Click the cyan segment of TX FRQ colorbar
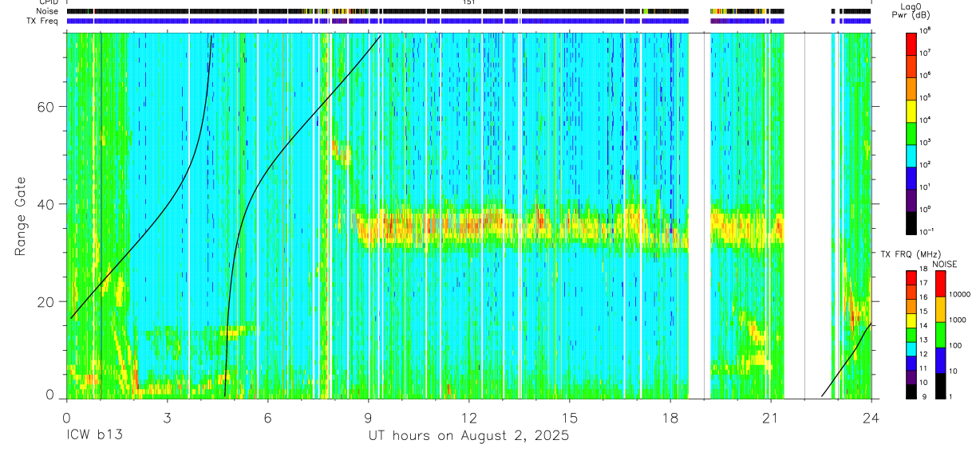 point(911,348)
